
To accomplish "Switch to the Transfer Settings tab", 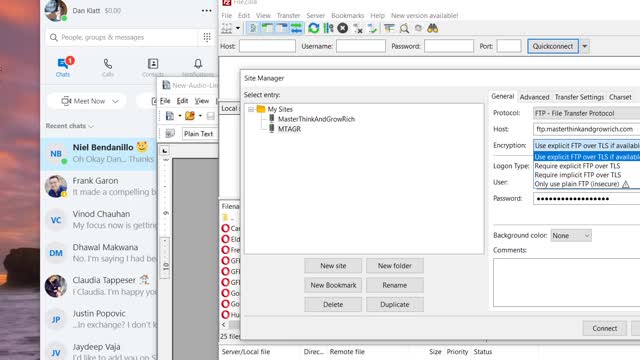I will pyautogui.click(x=579, y=97).
